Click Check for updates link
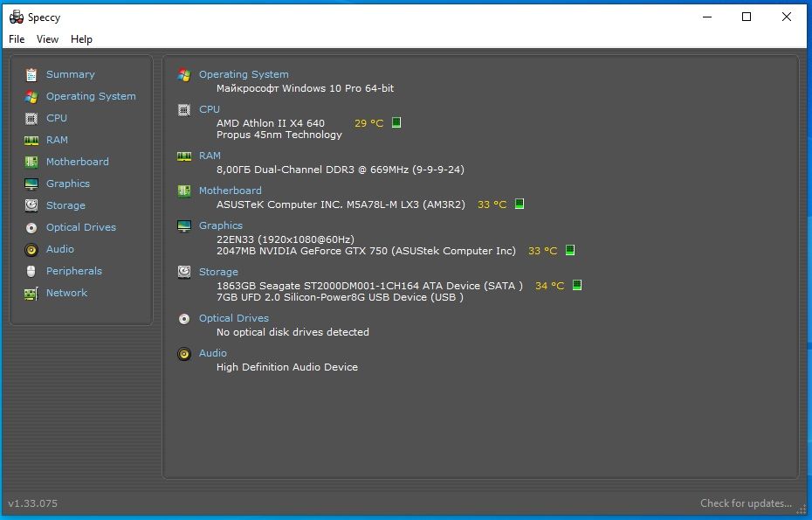 tap(746, 503)
